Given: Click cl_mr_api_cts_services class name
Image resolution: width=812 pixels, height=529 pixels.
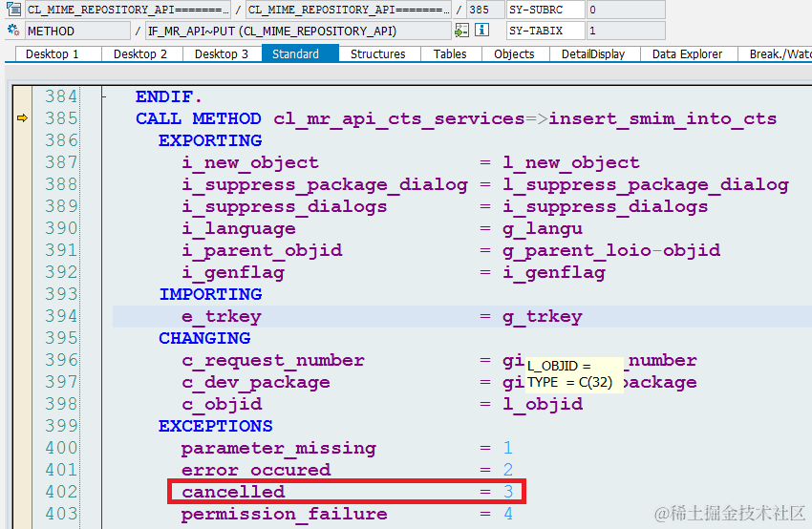Looking at the screenshot, I should point(399,118).
